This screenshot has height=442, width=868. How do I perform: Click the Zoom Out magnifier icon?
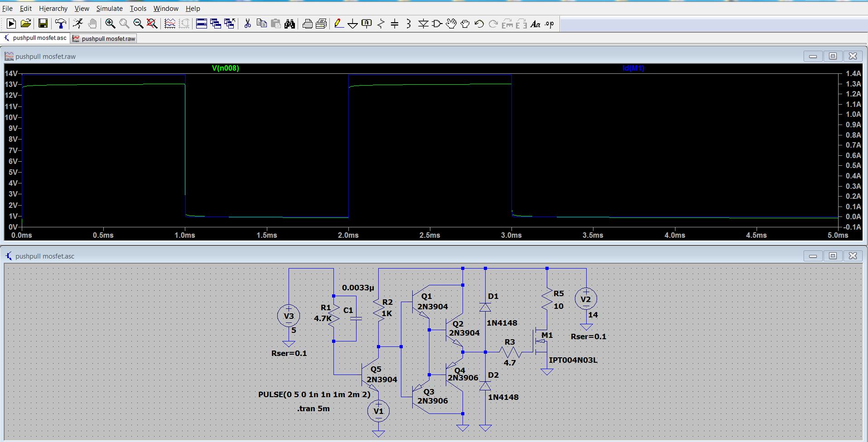point(138,24)
